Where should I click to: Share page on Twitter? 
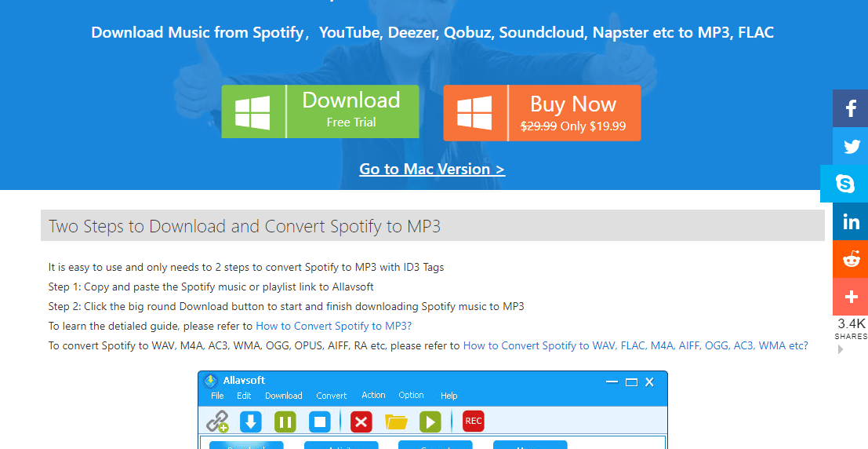[850, 146]
